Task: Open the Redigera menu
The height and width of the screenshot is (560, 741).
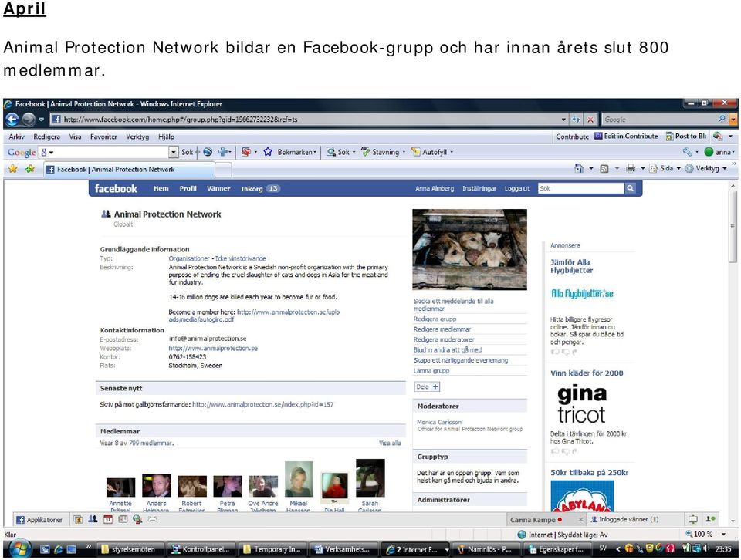Action: (x=47, y=137)
